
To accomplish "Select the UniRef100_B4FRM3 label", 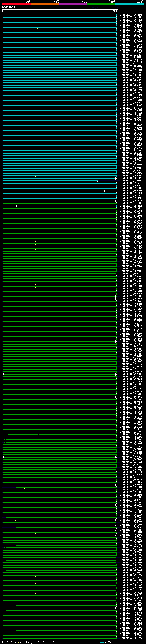I will 131,191.
